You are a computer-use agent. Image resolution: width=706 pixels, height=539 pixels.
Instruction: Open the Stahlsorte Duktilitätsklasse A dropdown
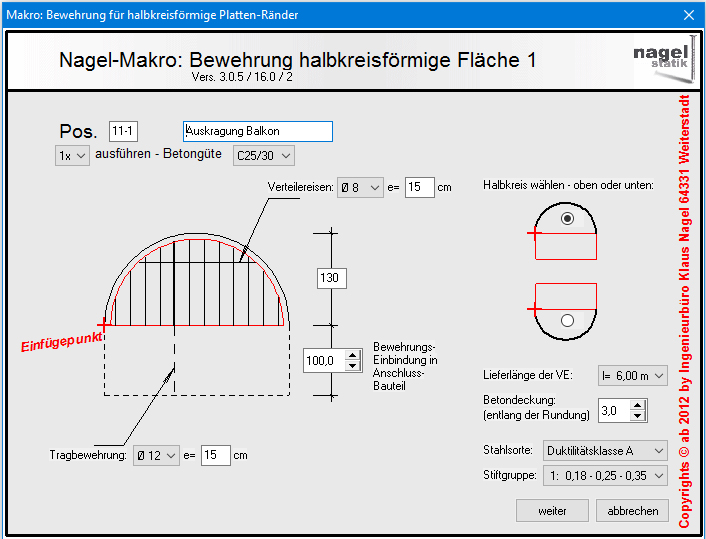click(605, 451)
